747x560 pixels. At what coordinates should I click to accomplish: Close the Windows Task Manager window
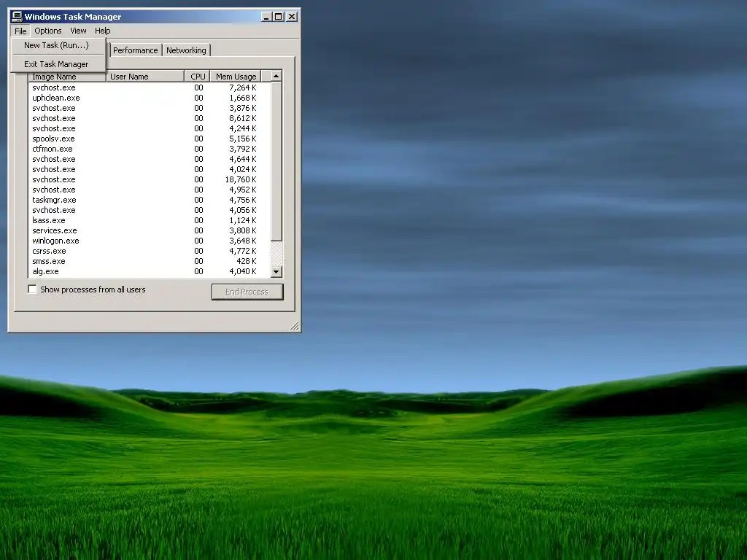[x=292, y=17]
